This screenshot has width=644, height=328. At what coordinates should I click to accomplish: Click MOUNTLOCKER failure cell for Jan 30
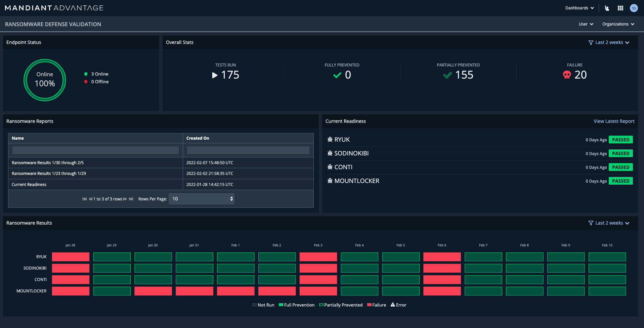tap(153, 291)
